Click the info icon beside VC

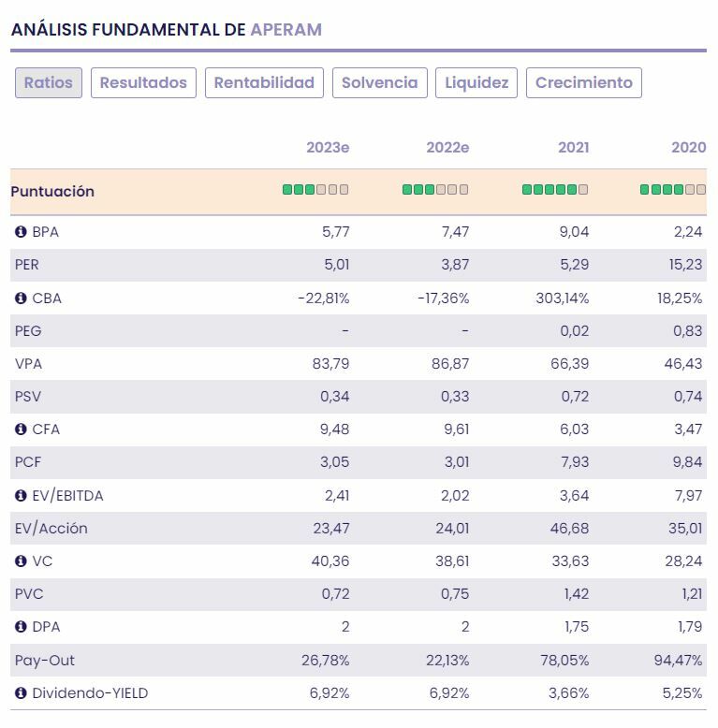[21, 561]
